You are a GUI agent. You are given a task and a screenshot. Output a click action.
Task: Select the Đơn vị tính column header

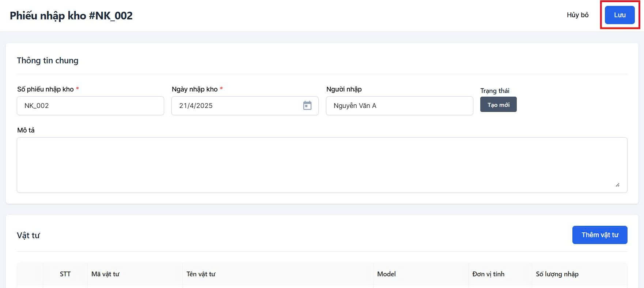488,274
